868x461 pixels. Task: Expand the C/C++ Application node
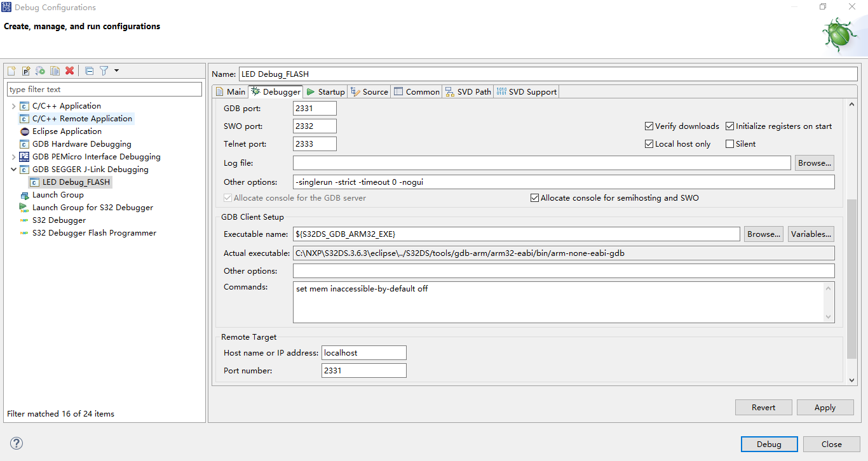coord(13,106)
